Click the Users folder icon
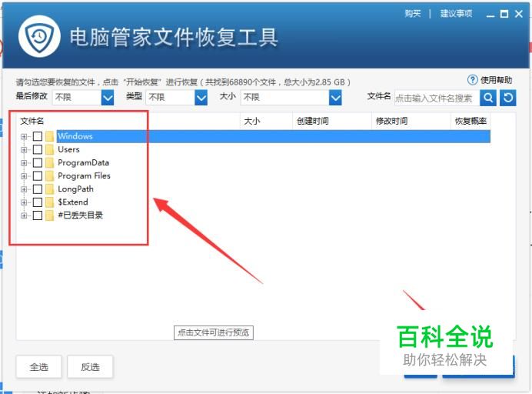 click(x=50, y=149)
